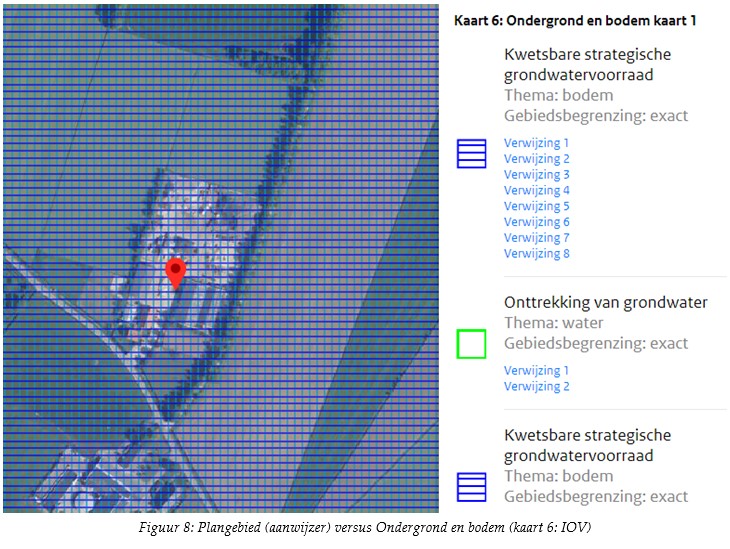730x549 pixels.
Task: Open Verwijzing 5 link
Action: 536,206
